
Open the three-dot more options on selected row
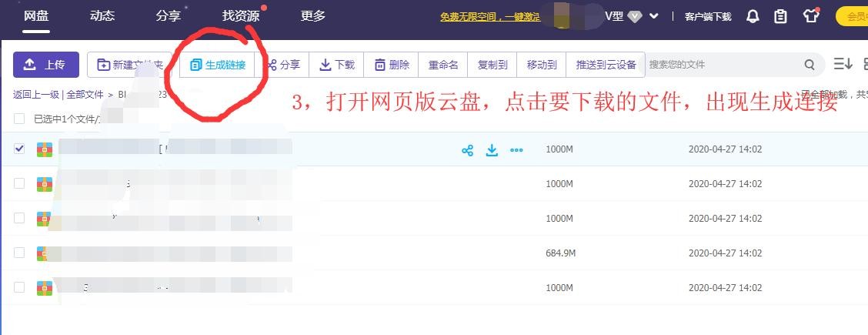(516, 150)
